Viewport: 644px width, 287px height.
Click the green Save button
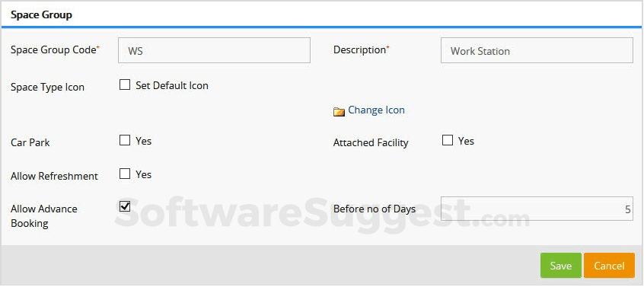click(560, 266)
